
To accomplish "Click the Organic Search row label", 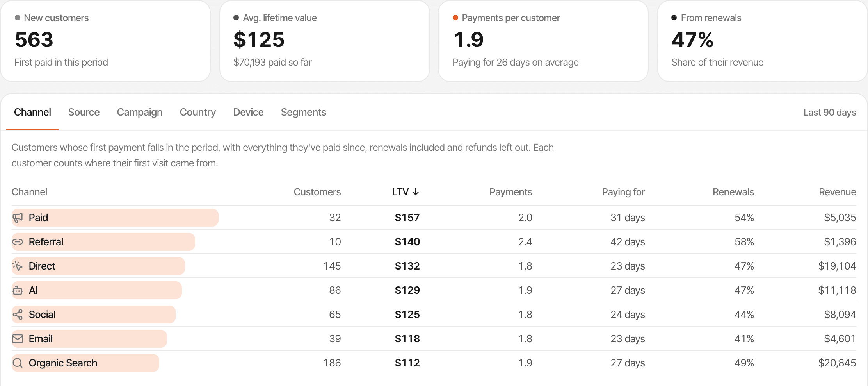I will 63,363.
